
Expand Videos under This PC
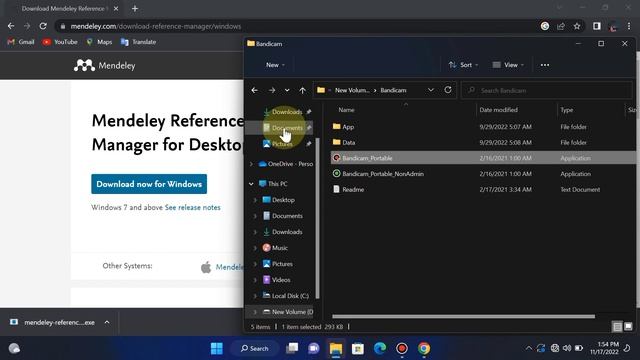tap(255, 280)
